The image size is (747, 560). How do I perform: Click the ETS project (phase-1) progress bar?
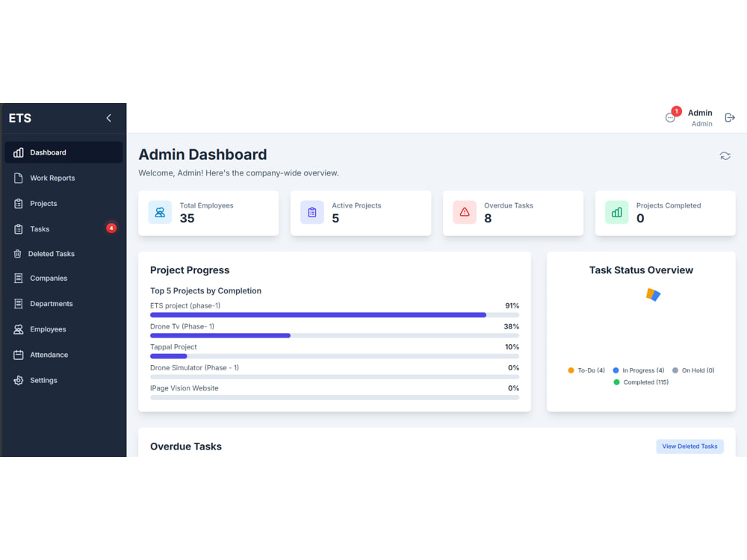pos(335,315)
